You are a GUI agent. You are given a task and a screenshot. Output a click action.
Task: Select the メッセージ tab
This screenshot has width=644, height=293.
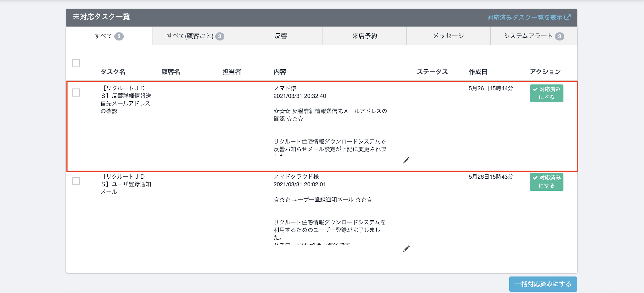point(449,36)
